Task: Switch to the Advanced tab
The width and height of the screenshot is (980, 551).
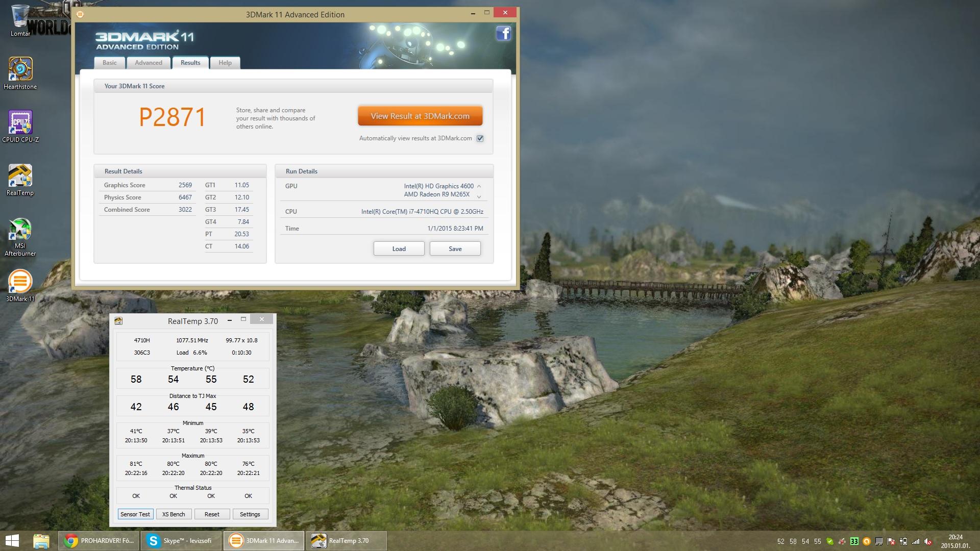Action: (149, 63)
